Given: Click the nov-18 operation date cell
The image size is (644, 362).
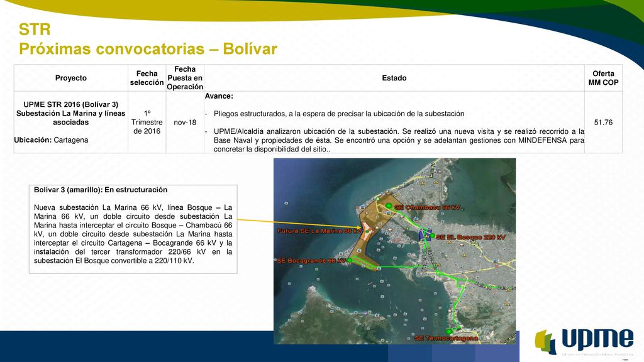Looking at the screenshot, I should (185, 123).
